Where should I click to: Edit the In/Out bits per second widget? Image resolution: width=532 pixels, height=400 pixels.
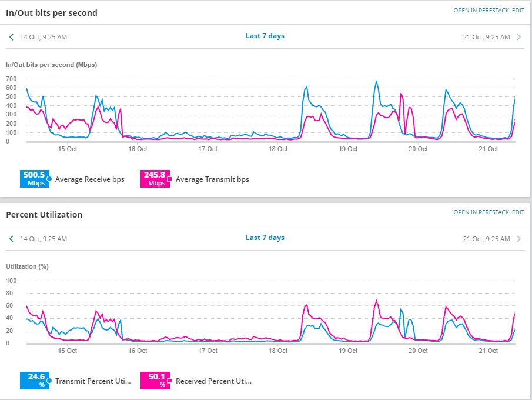click(x=518, y=11)
